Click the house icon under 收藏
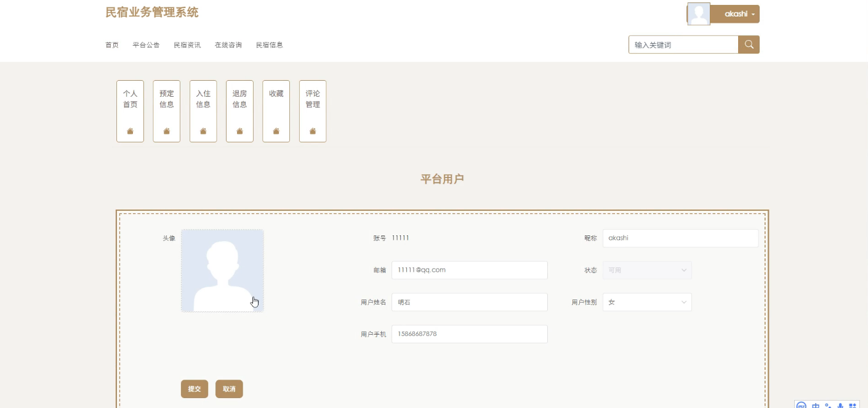Screen dimensions: 868x408 276,131
